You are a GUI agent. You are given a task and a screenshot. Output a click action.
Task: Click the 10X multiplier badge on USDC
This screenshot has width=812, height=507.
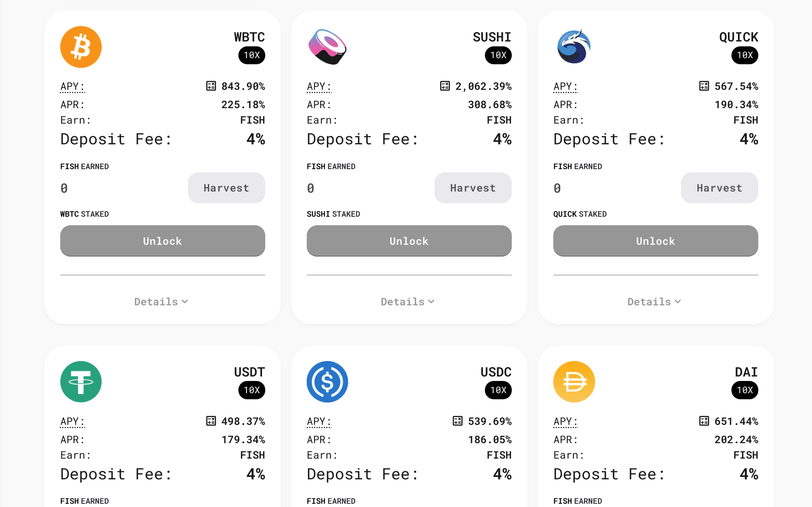click(498, 390)
